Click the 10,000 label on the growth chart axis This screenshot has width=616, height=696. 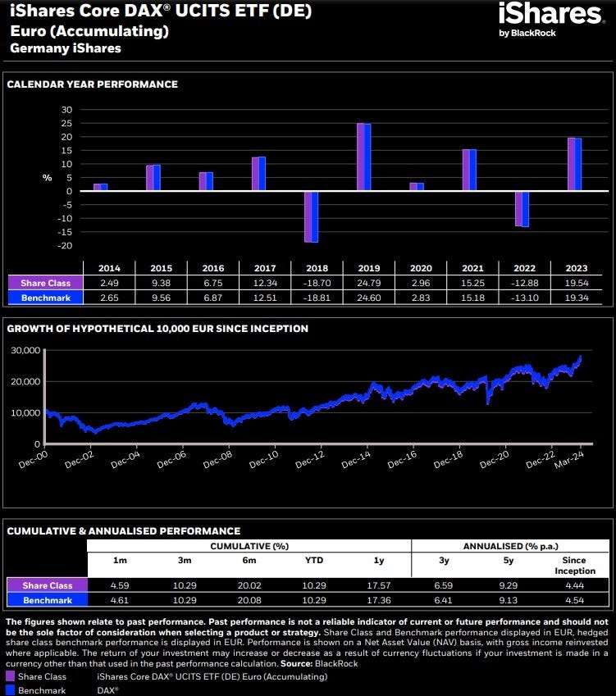tap(25, 413)
